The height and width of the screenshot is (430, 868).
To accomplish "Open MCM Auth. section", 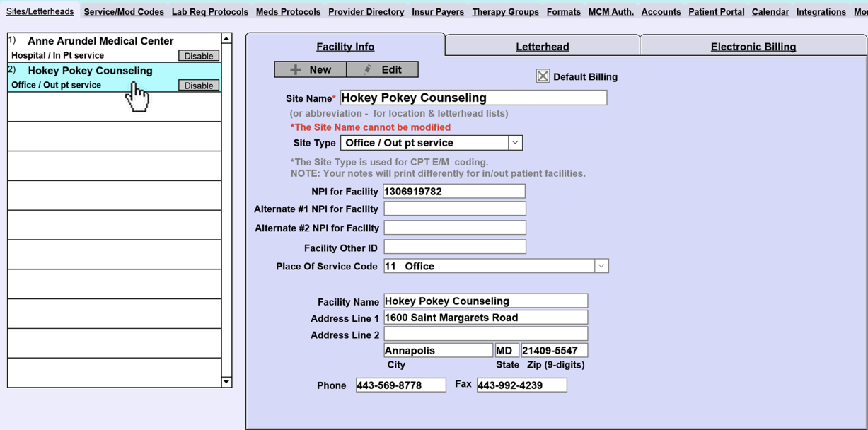I will tap(611, 12).
